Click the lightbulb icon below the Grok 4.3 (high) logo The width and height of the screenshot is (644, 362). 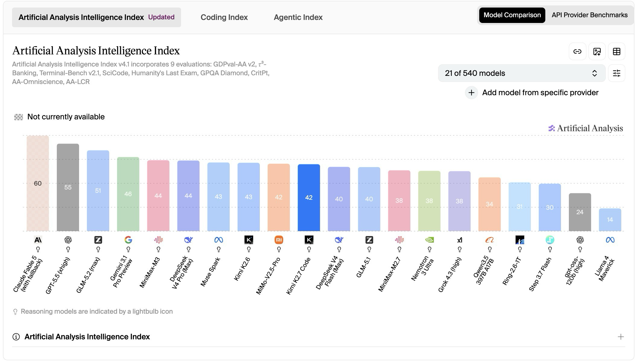[460, 250]
